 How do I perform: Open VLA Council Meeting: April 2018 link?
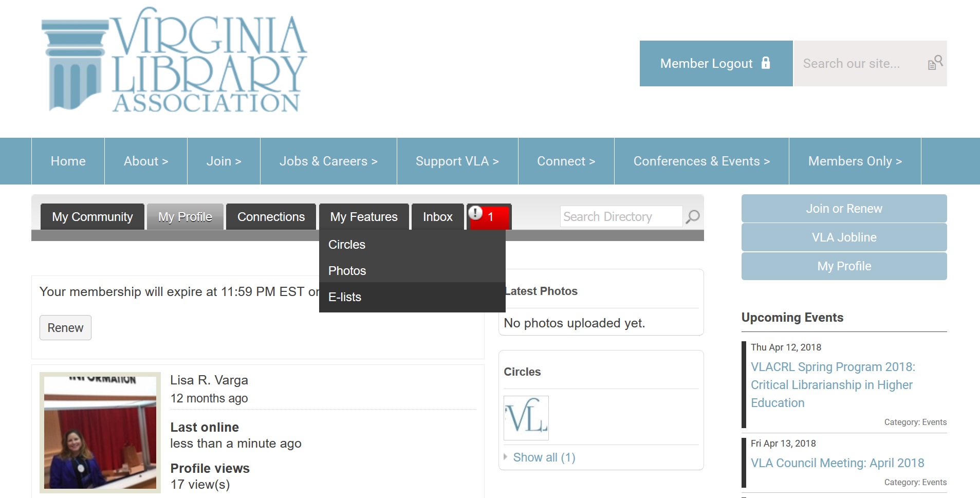837,463
